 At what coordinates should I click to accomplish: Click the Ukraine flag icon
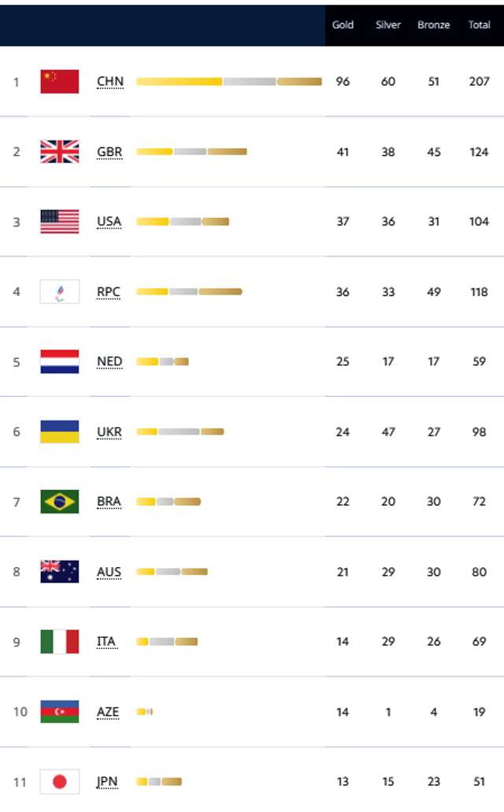click(x=60, y=432)
